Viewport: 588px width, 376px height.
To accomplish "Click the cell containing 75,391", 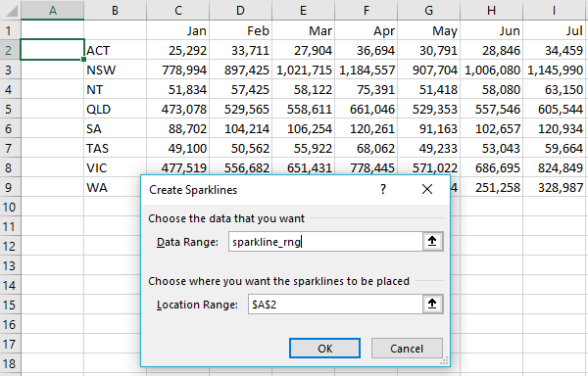I will pos(367,89).
